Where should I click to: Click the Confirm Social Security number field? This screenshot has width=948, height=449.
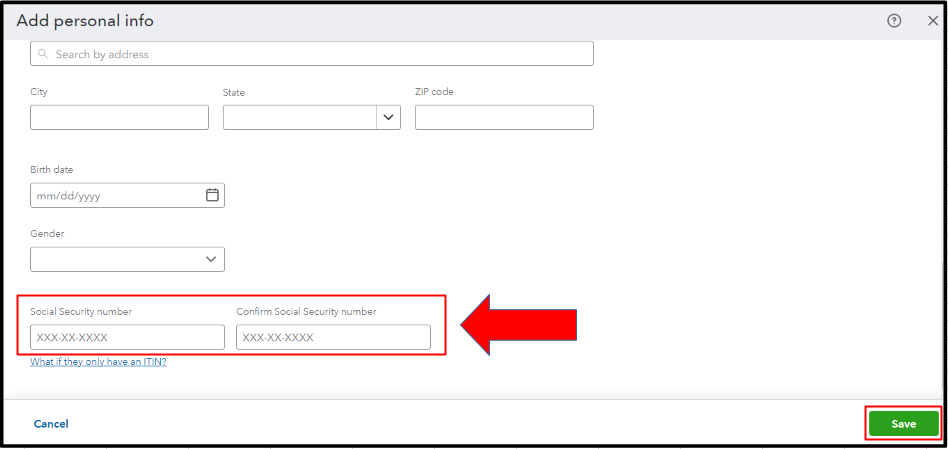[333, 337]
